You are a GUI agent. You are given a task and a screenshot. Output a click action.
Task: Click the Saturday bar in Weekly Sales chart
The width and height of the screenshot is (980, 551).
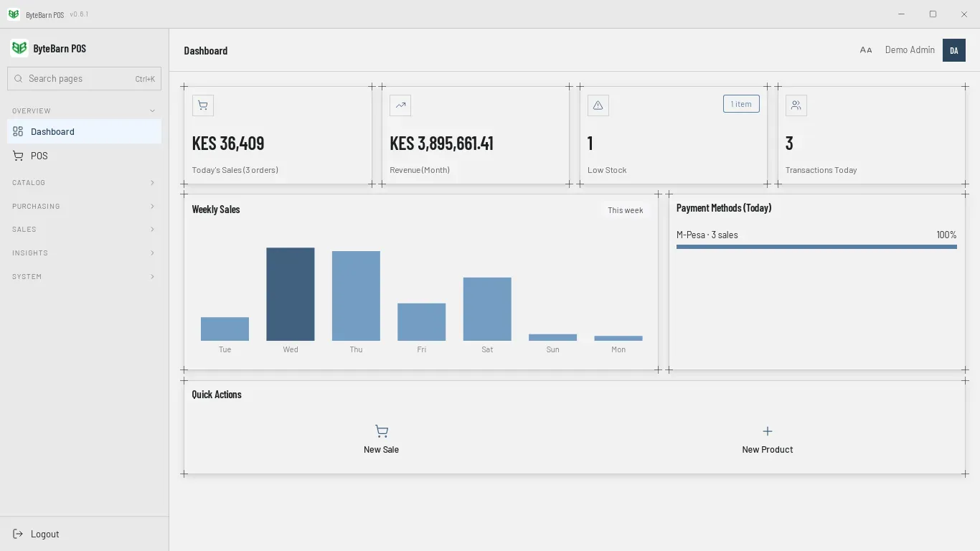point(487,309)
